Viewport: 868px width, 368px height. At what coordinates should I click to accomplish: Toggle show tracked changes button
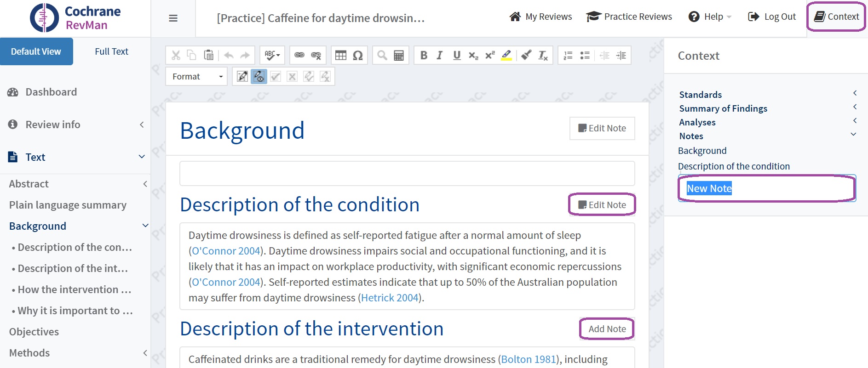point(259,76)
